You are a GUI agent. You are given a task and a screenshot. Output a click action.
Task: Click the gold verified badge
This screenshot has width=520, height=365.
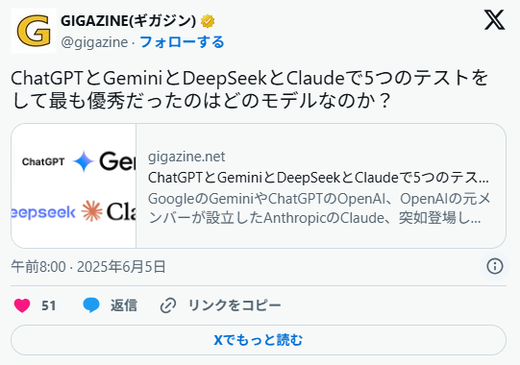(x=207, y=21)
